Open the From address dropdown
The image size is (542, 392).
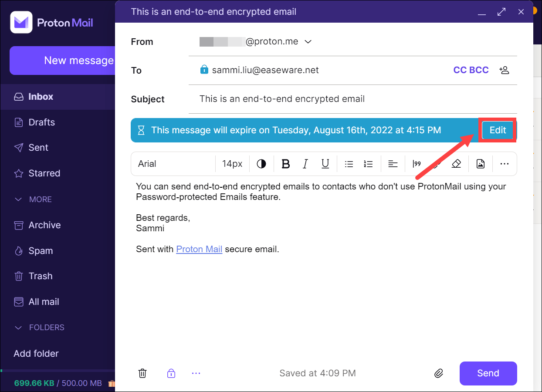click(308, 42)
